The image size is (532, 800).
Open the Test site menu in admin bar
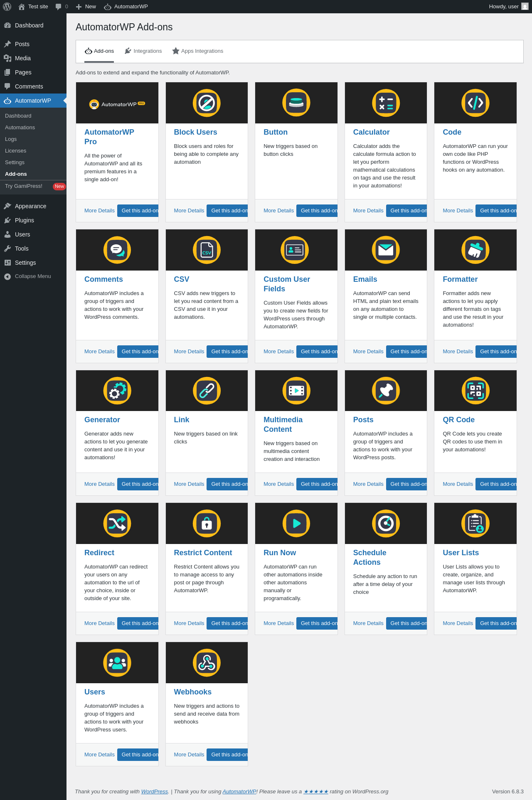33,7
